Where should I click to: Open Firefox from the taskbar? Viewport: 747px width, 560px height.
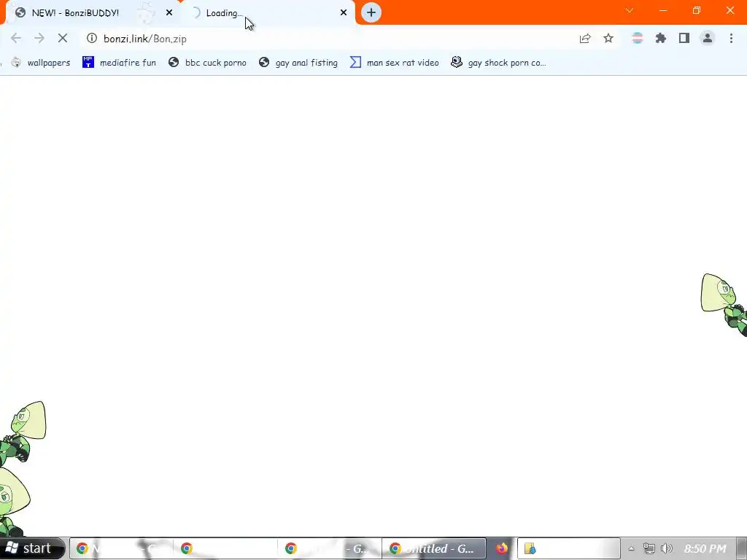pos(502,548)
